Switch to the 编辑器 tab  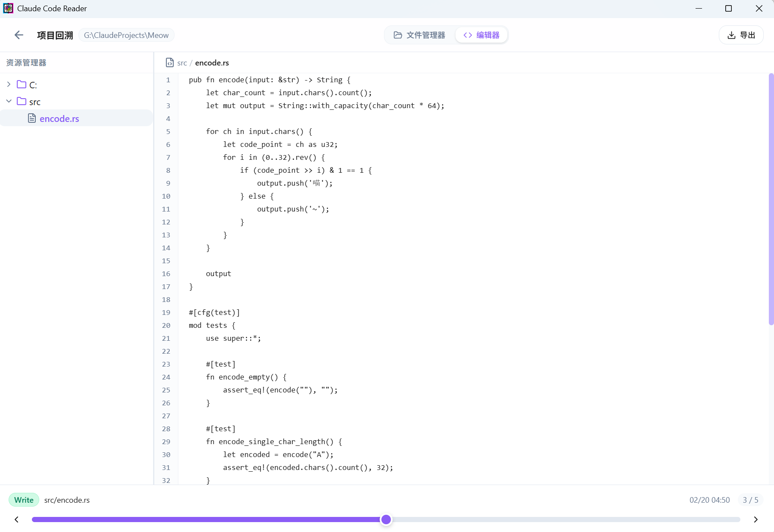[x=481, y=35]
